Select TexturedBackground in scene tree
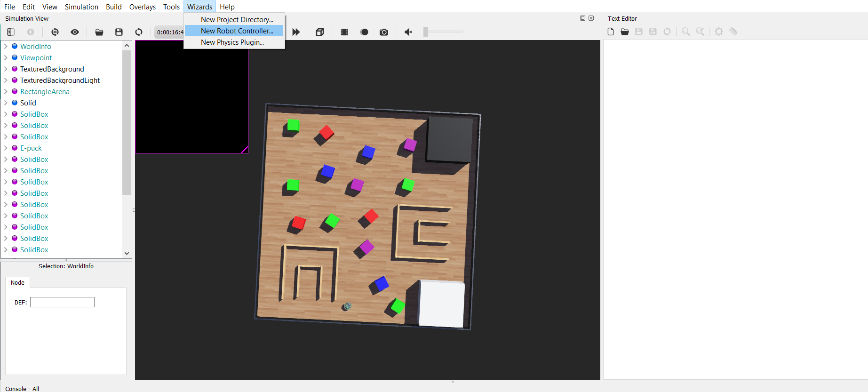 click(52, 69)
